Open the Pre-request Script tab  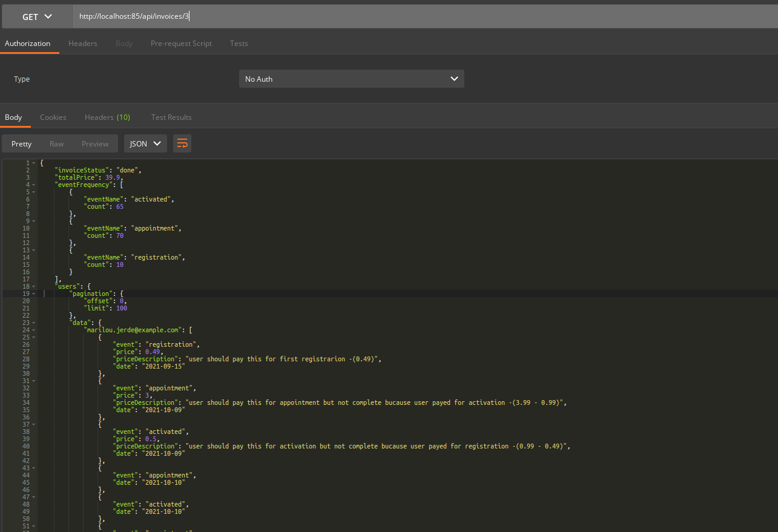pyautogui.click(x=182, y=44)
